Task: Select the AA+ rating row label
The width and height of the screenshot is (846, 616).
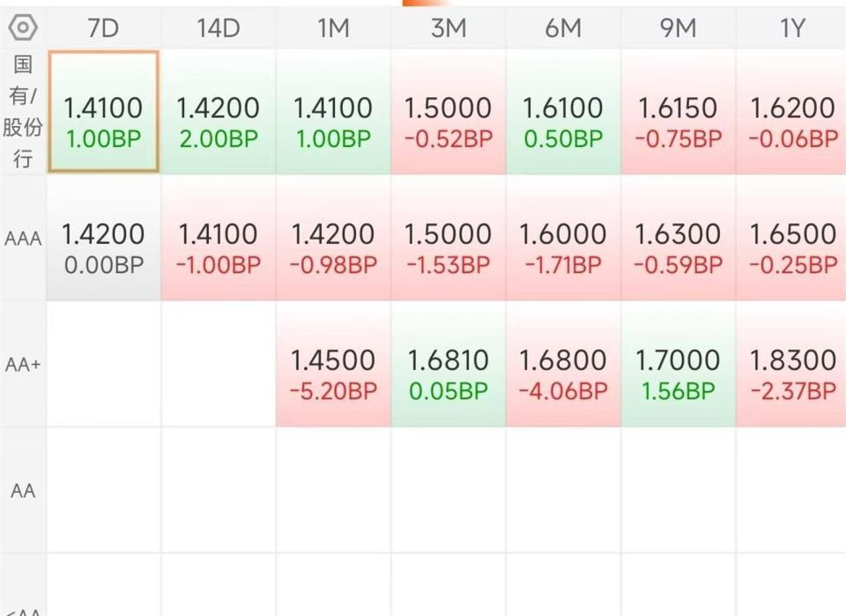Action: click(x=23, y=365)
